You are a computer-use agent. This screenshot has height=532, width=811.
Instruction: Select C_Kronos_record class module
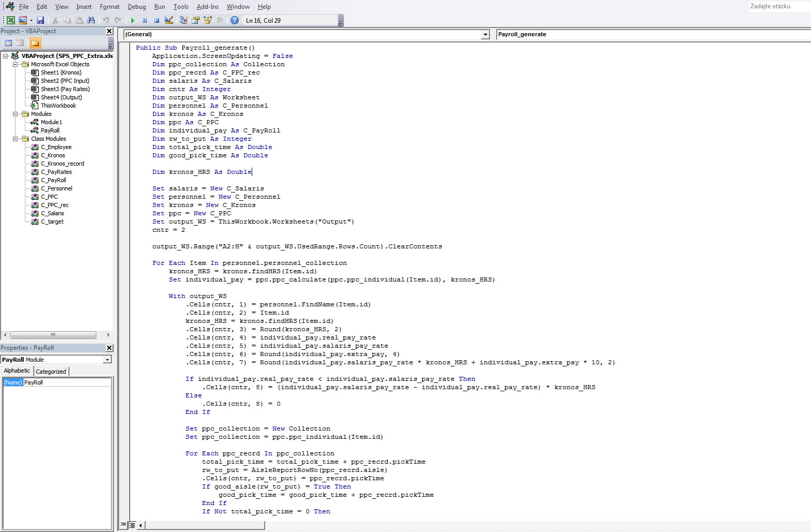point(62,164)
